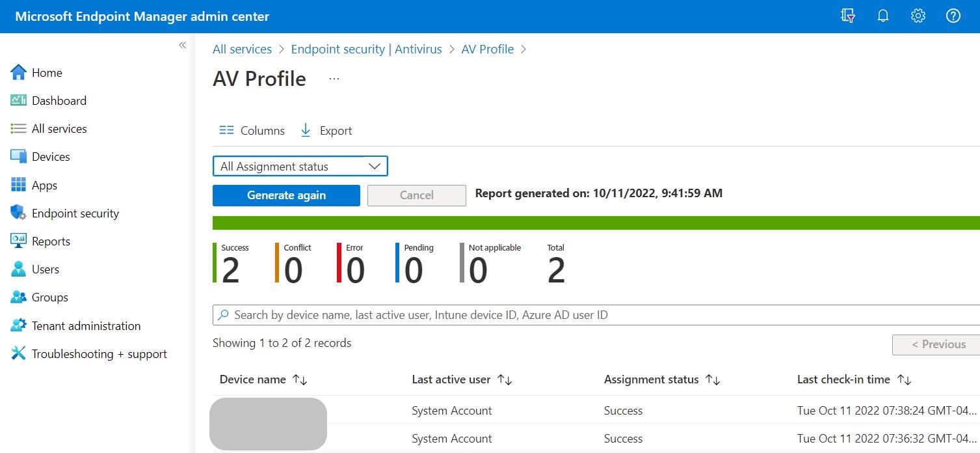Open Apps in the navigation
Viewport: 980px width, 453px height.
[x=44, y=185]
